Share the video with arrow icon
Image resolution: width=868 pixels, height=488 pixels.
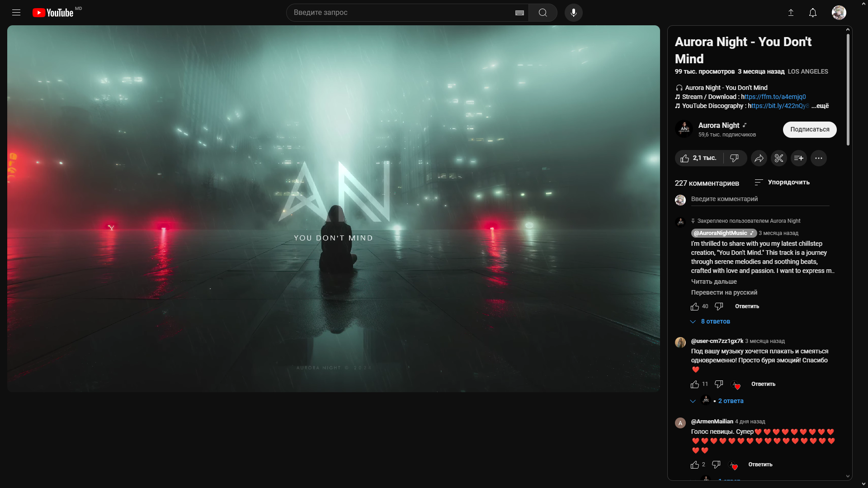pos(759,158)
